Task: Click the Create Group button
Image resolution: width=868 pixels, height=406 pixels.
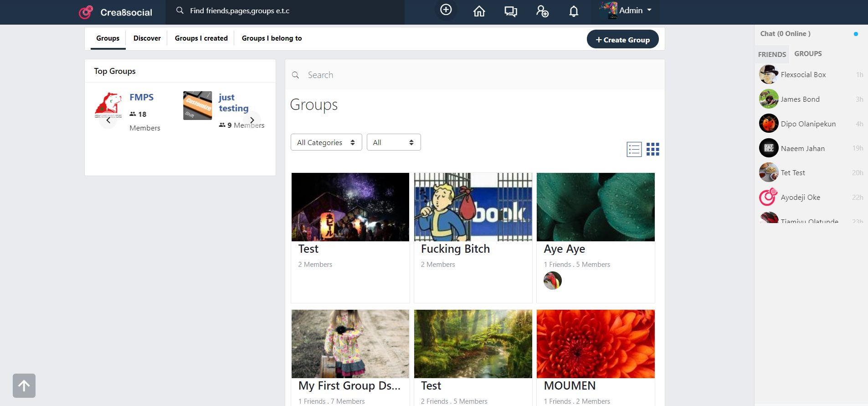Action: tap(623, 39)
